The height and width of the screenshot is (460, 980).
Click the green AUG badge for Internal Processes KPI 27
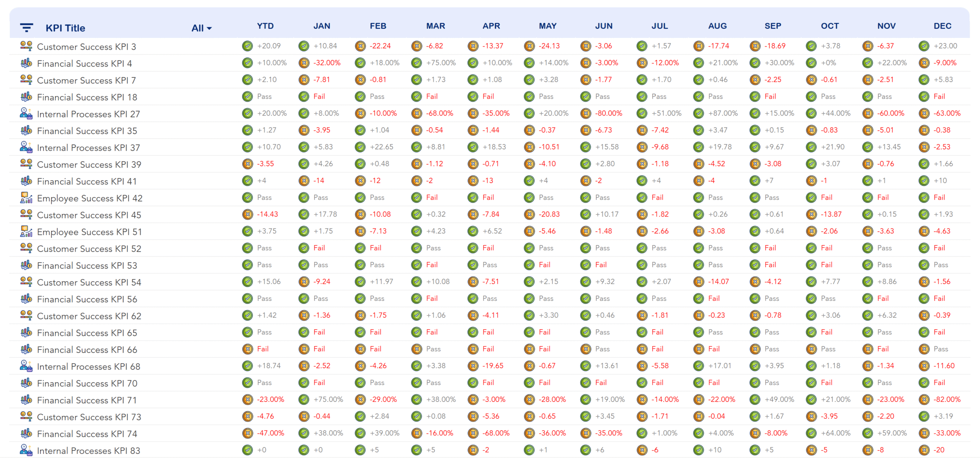pyautogui.click(x=698, y=113)
